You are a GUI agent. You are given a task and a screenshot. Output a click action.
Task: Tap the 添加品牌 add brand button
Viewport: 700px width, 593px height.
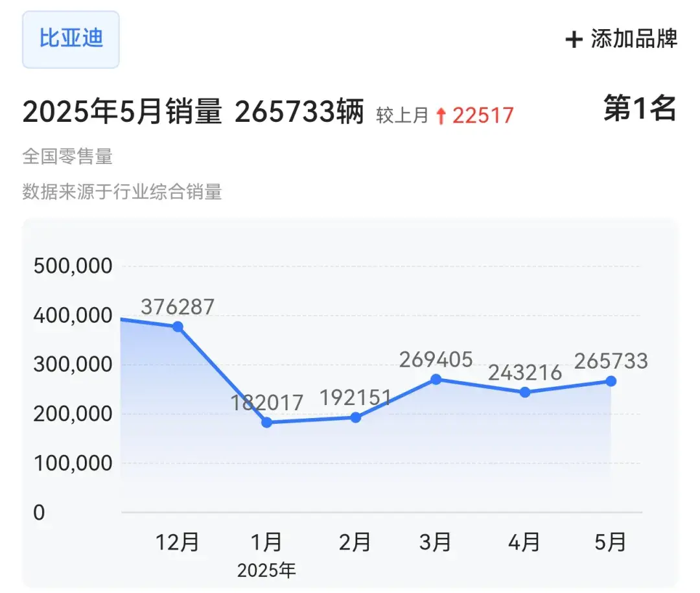pos(622,39)
